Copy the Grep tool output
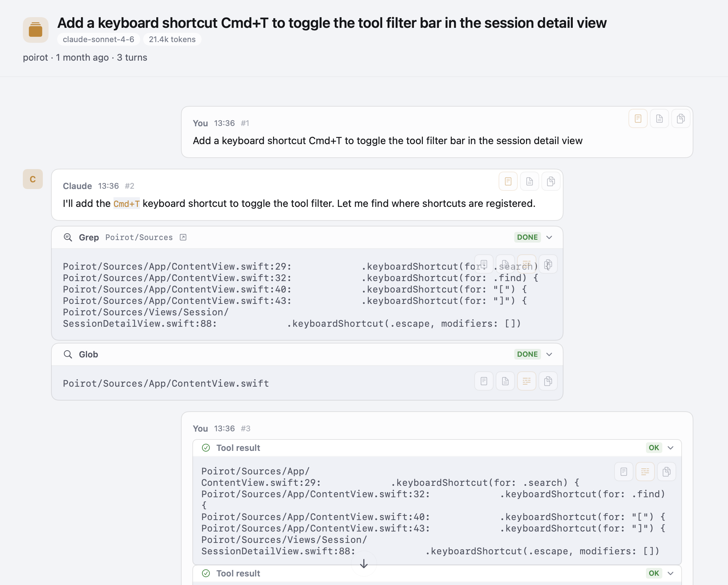 tap(548, 264)
